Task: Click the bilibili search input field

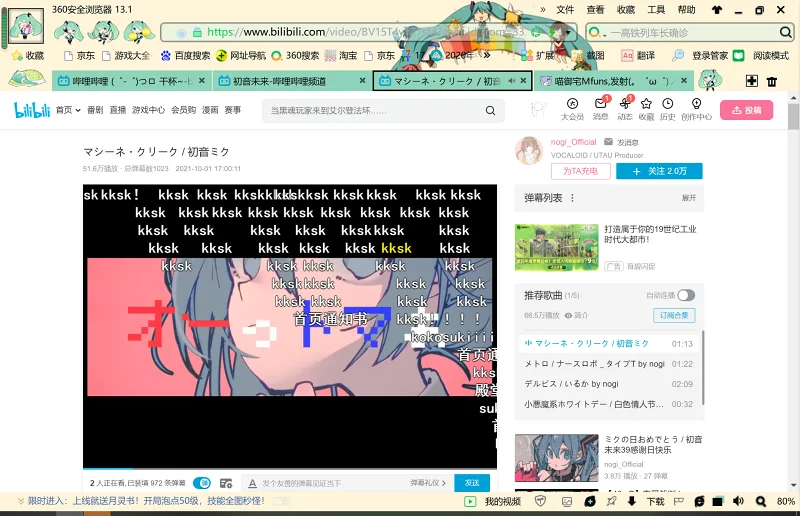Action: point(375,111)
